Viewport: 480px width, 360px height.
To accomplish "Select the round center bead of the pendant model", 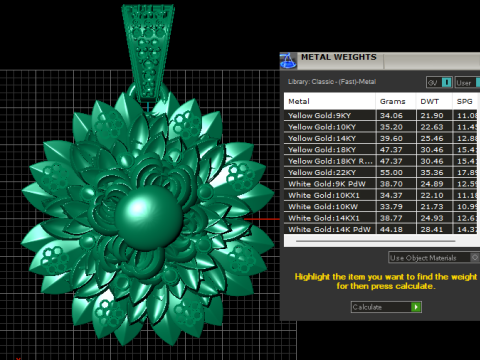I will click(149, 218).
